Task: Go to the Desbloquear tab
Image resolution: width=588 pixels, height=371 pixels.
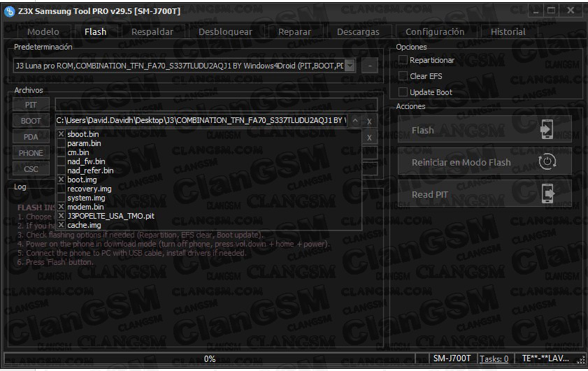Action: pos(225,32)
